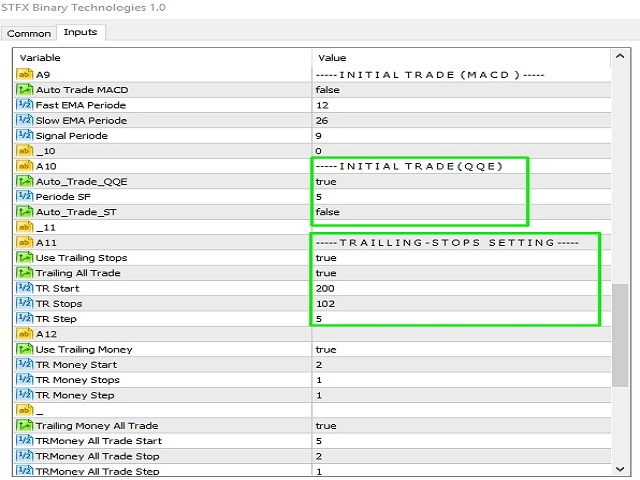Click the string icon beside A11
The height and width of the screenshot is (480, 640).
24,242
